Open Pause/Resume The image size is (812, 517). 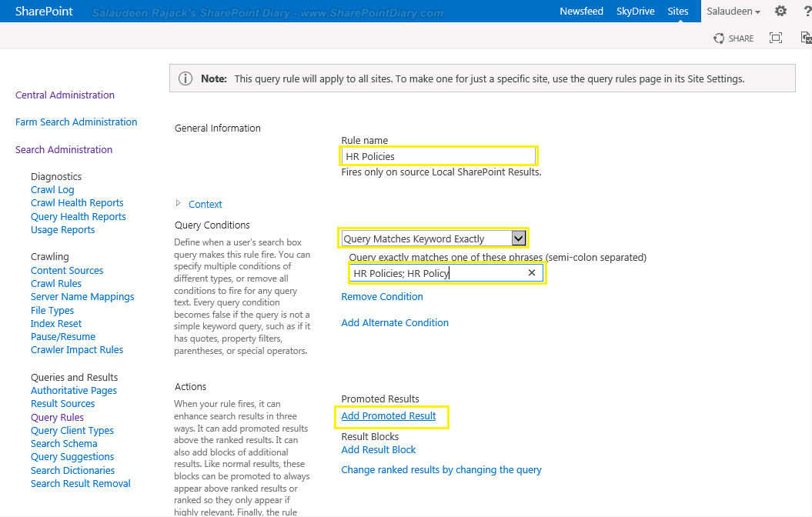pos(62,336)
